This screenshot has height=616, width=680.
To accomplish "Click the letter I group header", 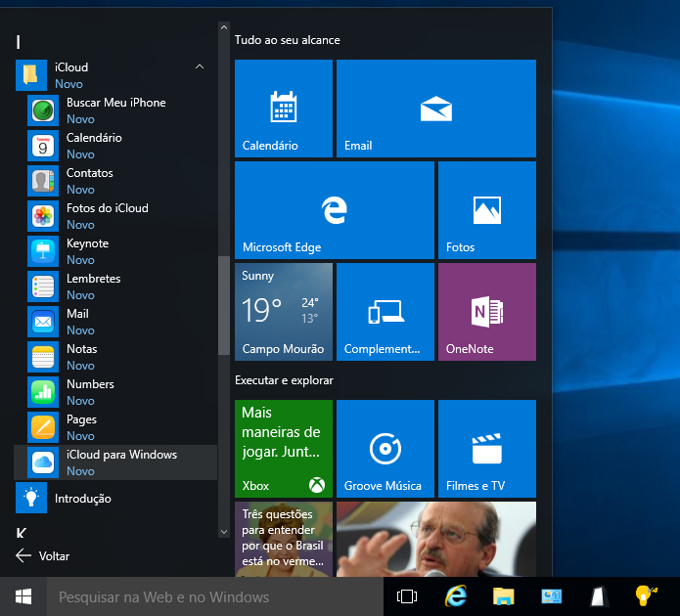I will pyautogui.click(x=19, y=42).
